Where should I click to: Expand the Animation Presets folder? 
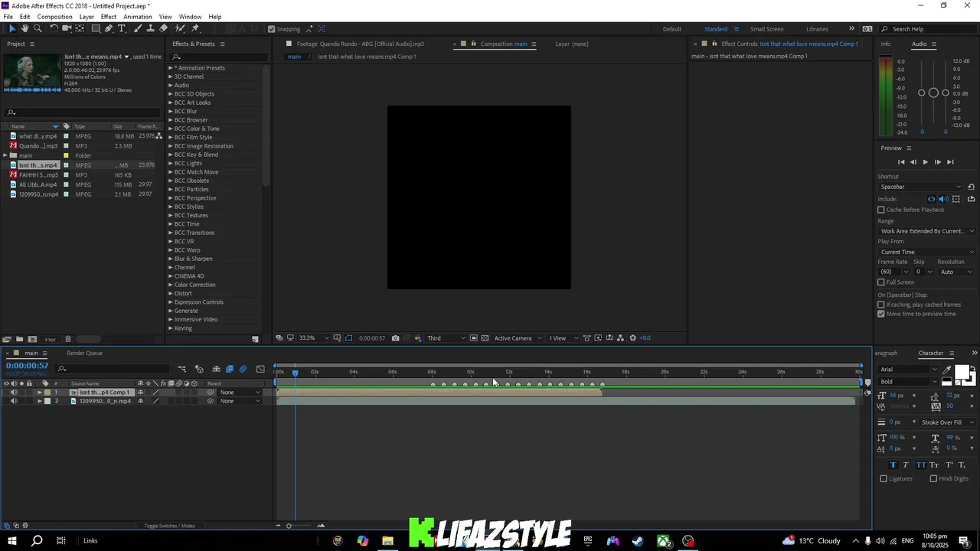pyautogui.click(x=171, y=67)
